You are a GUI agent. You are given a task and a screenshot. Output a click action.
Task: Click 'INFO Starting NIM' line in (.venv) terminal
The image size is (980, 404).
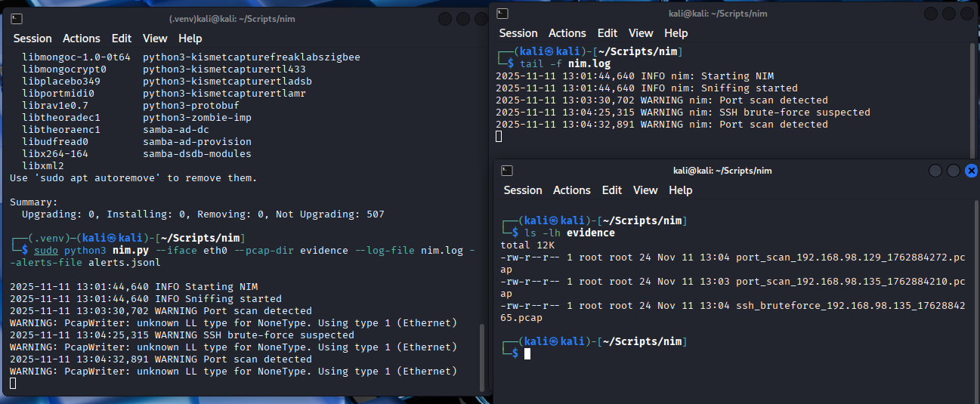click(134, 286)
